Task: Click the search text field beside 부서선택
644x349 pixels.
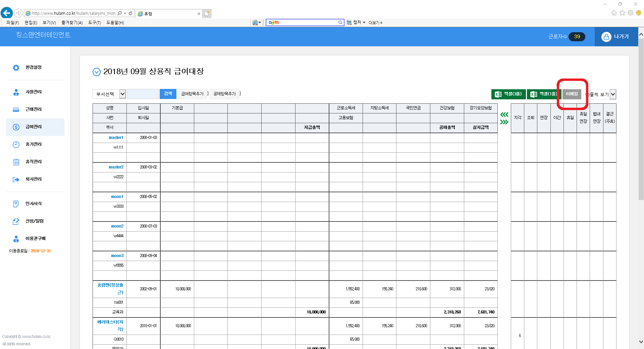Action: click(x=143, y=94)
